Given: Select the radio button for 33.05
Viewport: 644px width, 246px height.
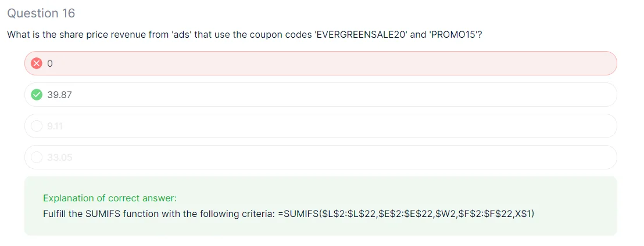Looking at the screenshot, I should (x=37, y=157).
